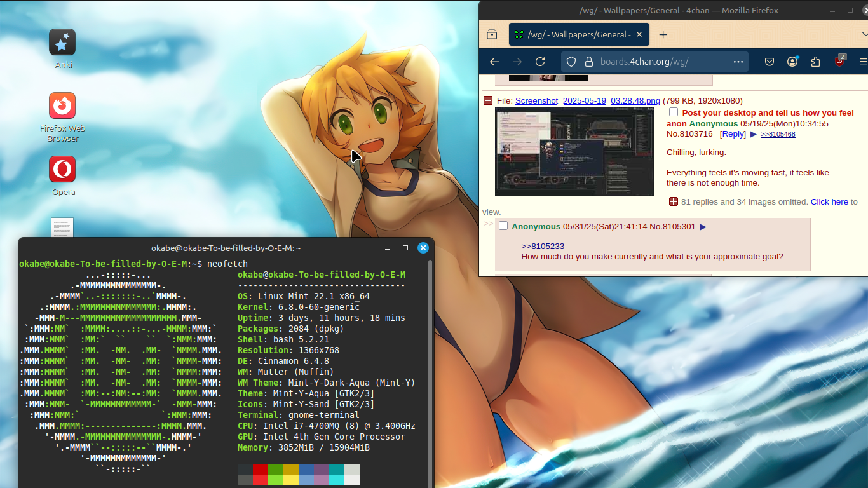Screen dimensions: 868x488
Task: Click the terminal's vertical scrollbar
Action: pyautogui.click(x=431, y=373)
